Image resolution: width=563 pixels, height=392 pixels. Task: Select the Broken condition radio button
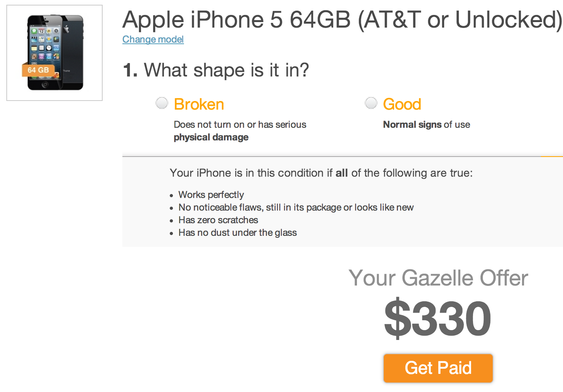point(162,103)
